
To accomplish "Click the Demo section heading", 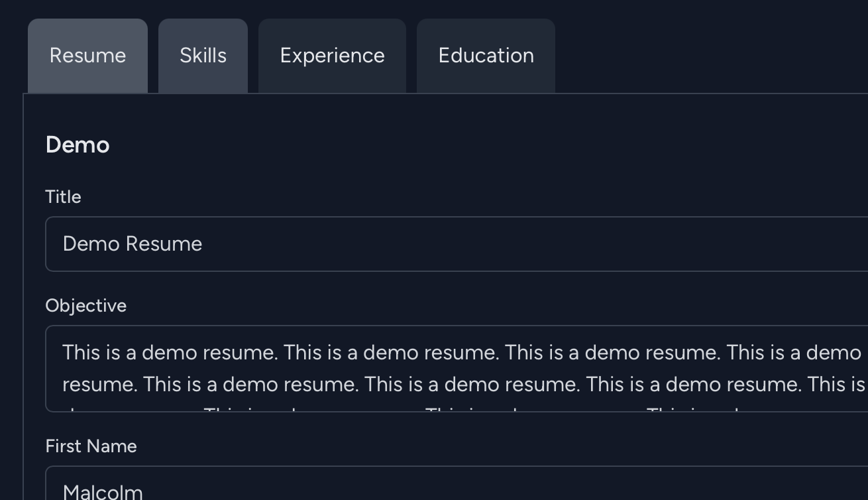I will point(78,145).
